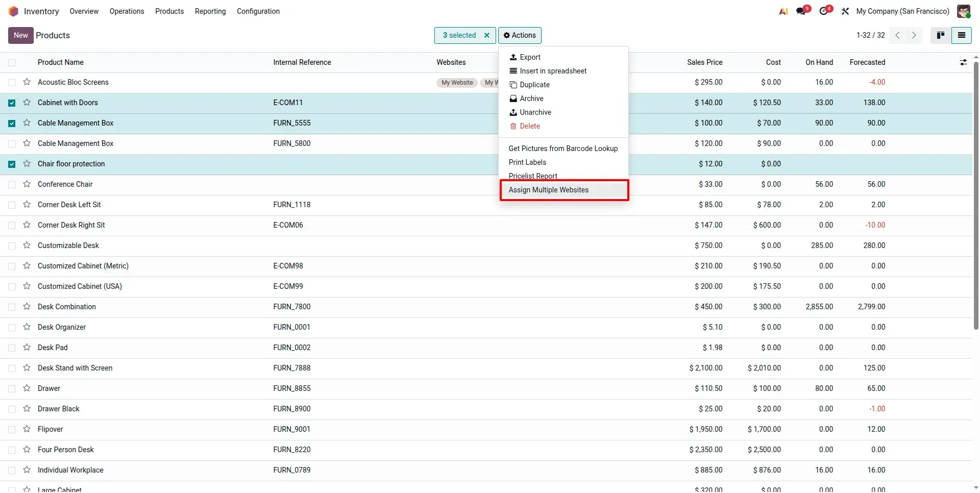980x493 pixels.
Task: Star the Desk Organizer product
Action: tap(27, 327)
